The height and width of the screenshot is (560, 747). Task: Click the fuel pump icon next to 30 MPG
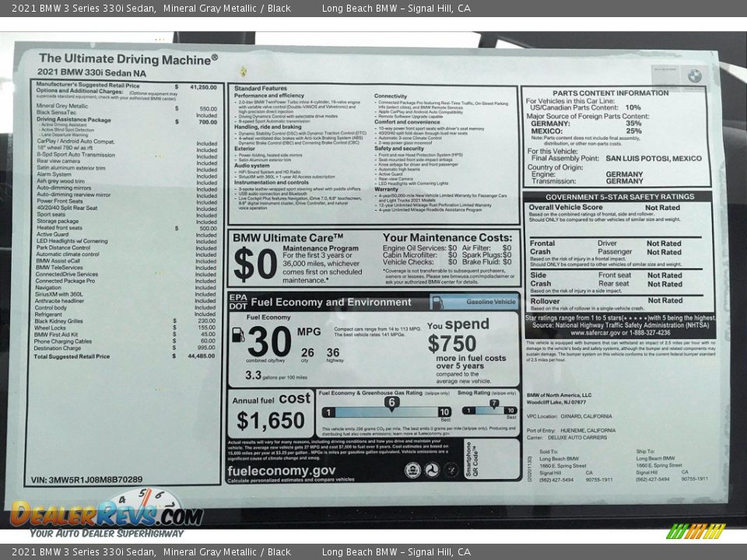(238, 334)
